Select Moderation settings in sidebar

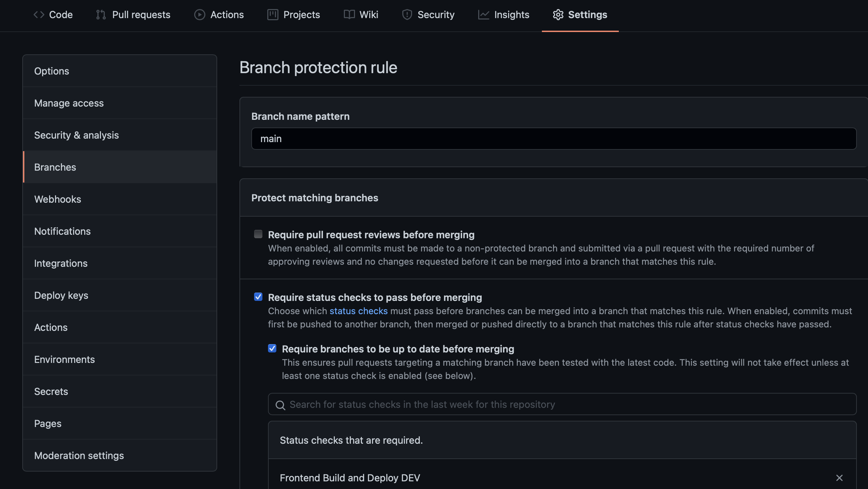point(120,456)
